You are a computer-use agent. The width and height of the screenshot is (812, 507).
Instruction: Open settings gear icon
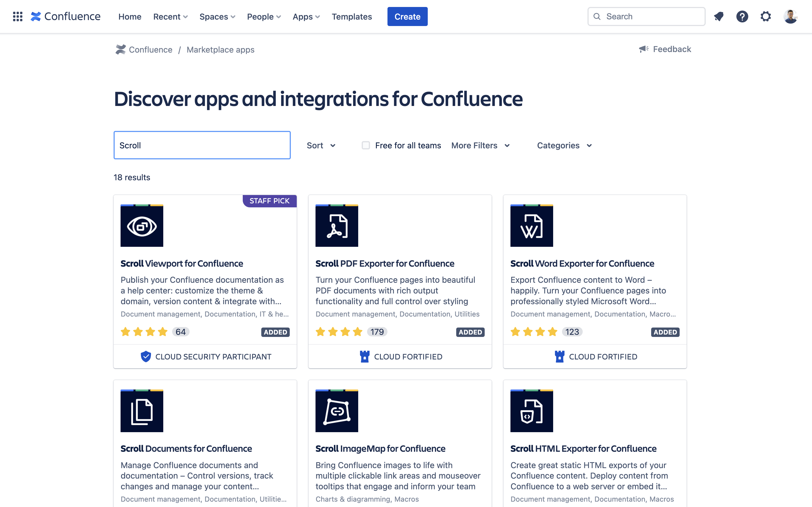765,16
